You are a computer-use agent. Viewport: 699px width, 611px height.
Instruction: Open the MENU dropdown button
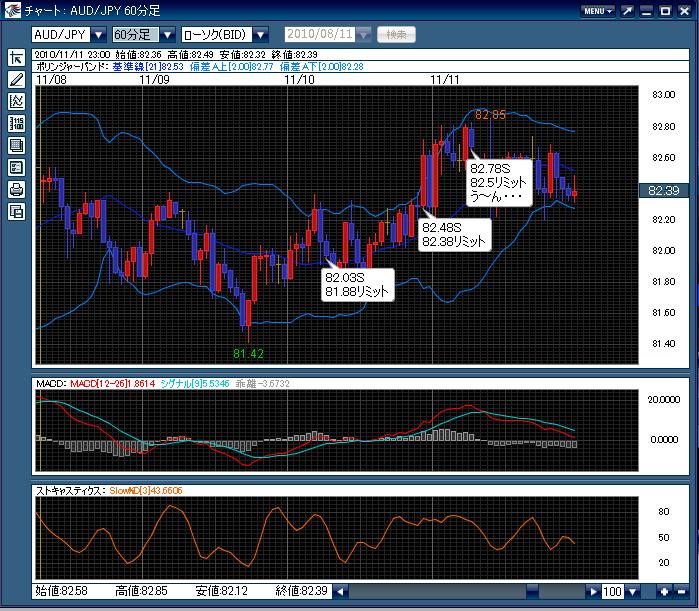(598, 11)
